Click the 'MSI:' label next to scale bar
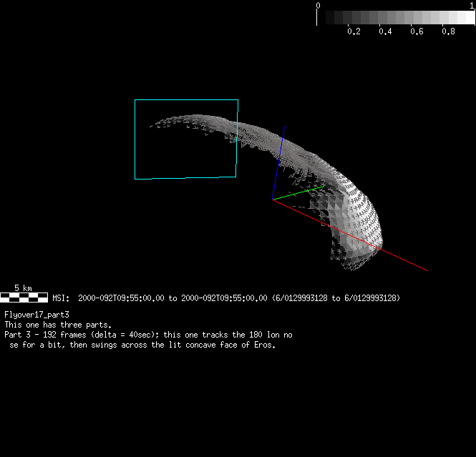 point(61,298)
